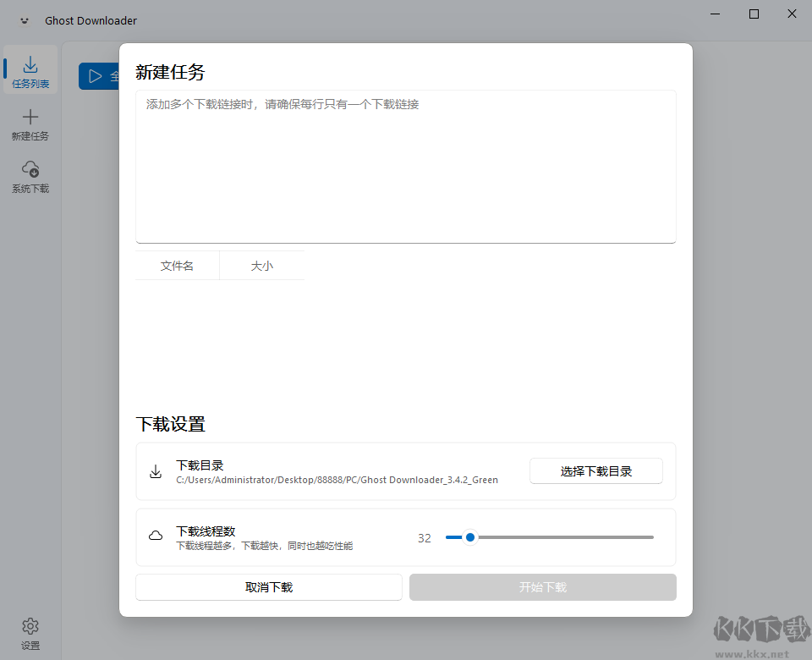The image size is (812, 660).
Task: Open the 任务列表 task list sidebar item
Action: tap(30, 70)
